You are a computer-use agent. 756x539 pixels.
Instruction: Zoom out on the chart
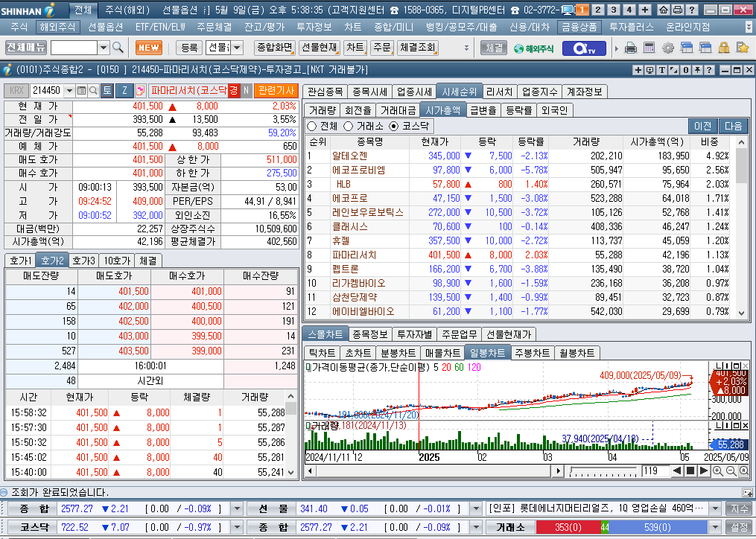coord(731,471)
